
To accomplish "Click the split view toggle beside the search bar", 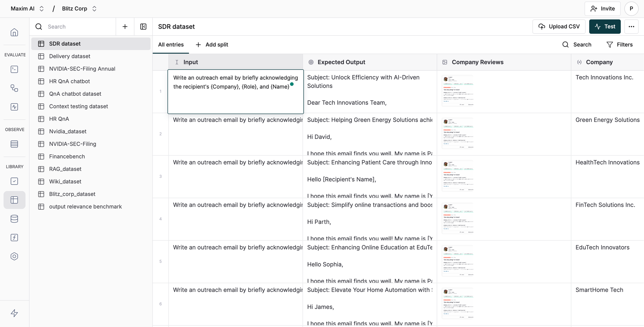I will point(143,26).
